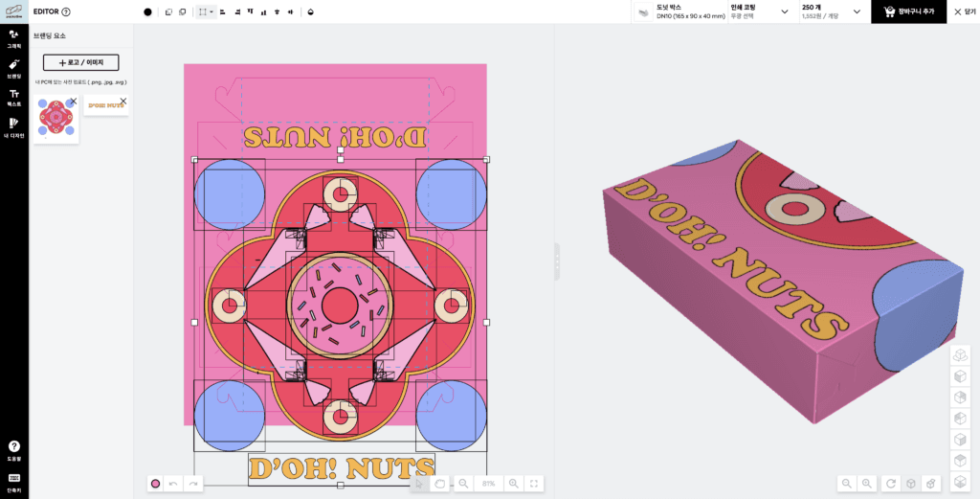This screenshot has width=980, height=499.
Task: Redo the last edit
Action: tap(193, 484)
